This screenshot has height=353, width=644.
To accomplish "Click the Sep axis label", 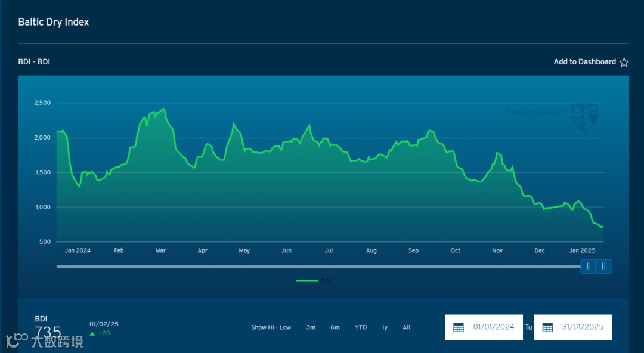I will [x=413, y=250].
